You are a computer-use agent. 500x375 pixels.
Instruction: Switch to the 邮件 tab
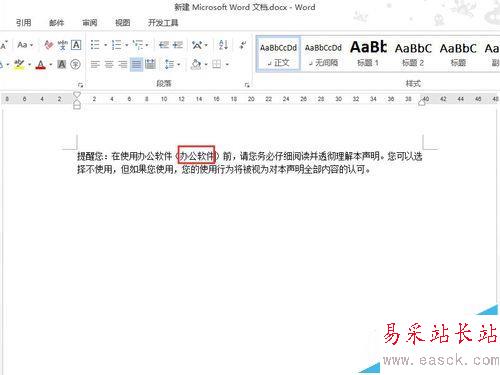click(x=56, y=23)
